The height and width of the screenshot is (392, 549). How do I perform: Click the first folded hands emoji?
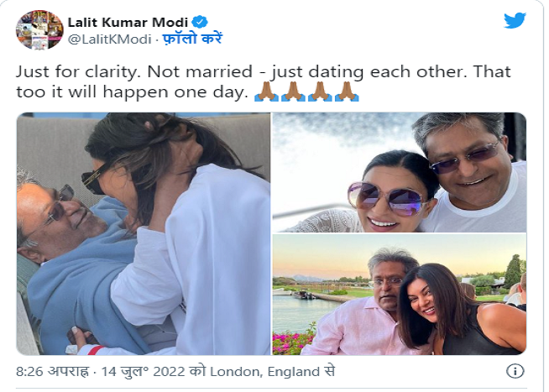tap(266, 91)
